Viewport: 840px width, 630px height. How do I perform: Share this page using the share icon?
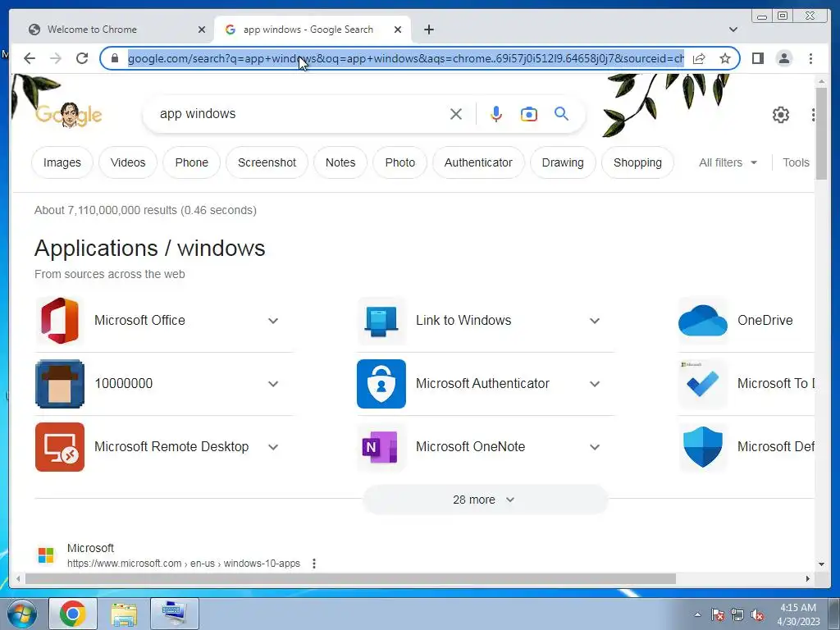pyautogui.click(x=699, y=58)
